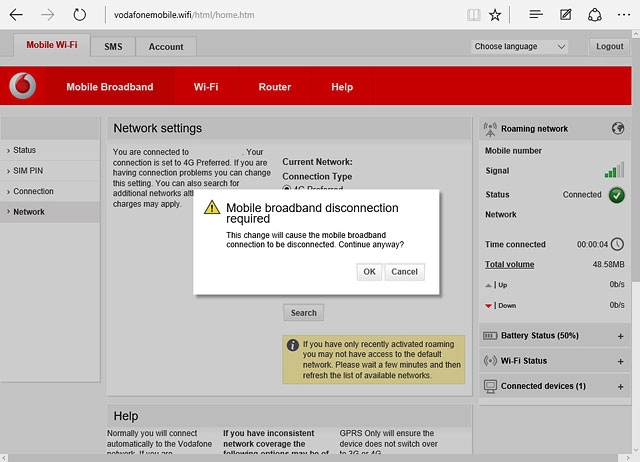Click the green connected checkmark status icon
The height and width of the screenshot is (462, 640).
pyautogui.click(x=616, y=195)
